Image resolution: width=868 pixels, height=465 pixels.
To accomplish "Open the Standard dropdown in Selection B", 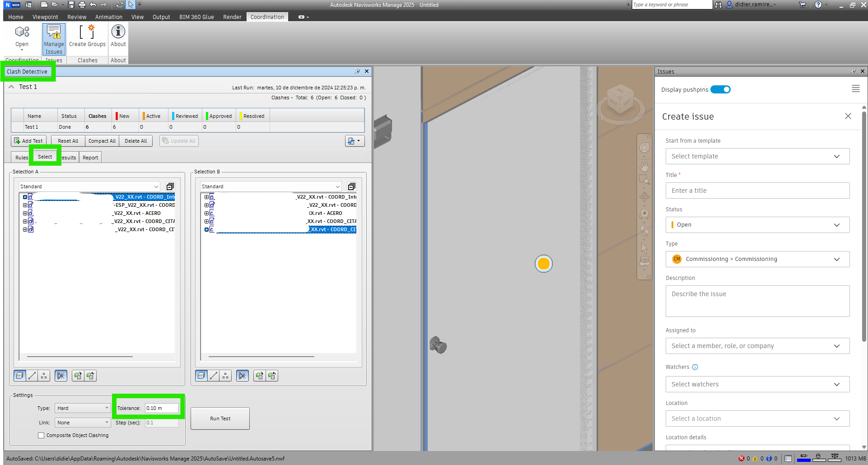I will pyautogui.click(x=271, y=186).
